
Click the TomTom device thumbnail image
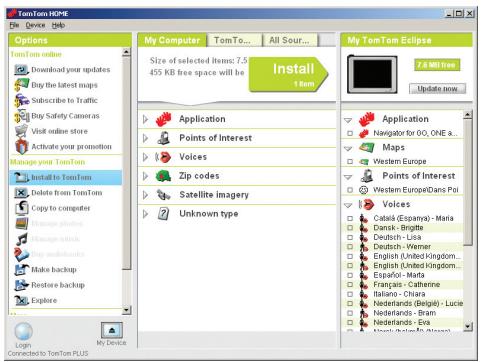372,74
